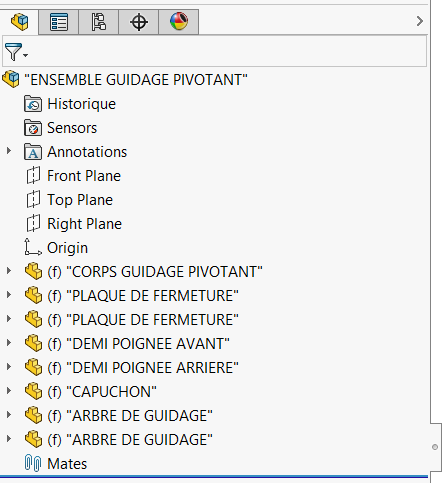Open the DimXpertManager crosshair tab
446x483 pixels.
click(x=139, y=22)
